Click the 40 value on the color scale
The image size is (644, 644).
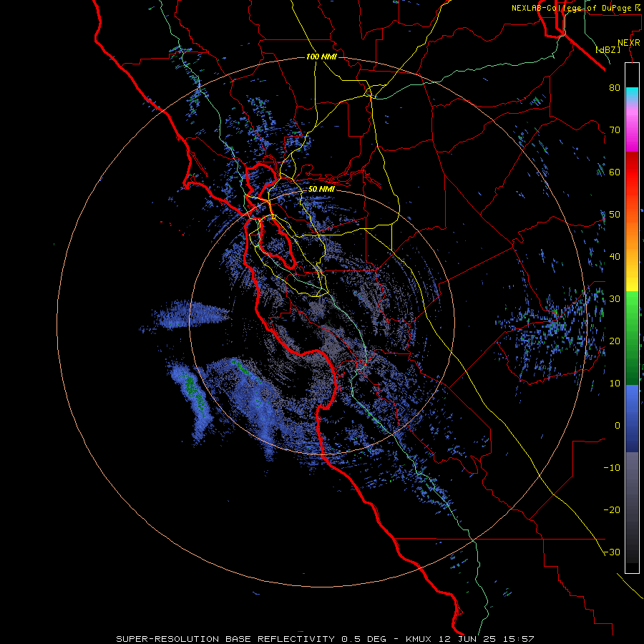pyautogui.click(x=615, y=257)
